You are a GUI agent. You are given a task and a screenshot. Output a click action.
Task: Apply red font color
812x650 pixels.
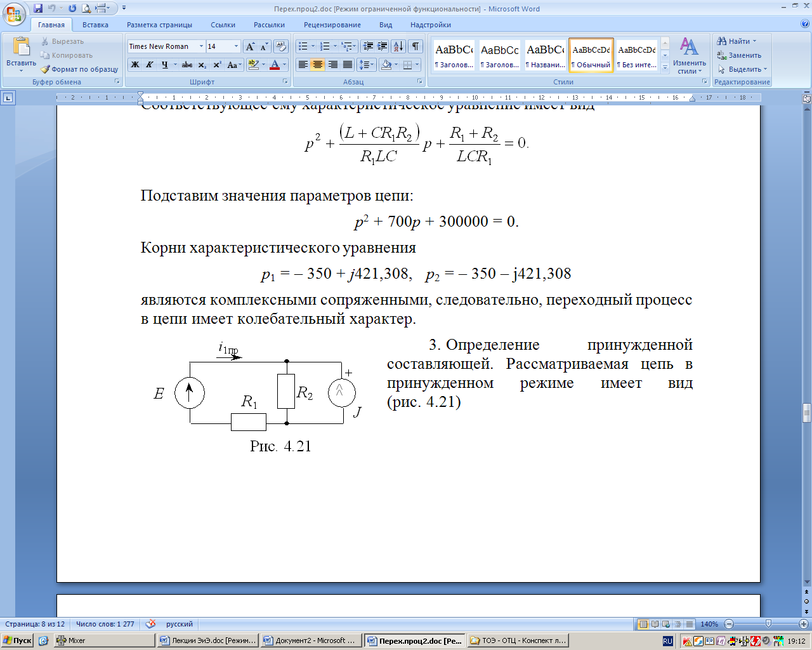tap(274, 65)
